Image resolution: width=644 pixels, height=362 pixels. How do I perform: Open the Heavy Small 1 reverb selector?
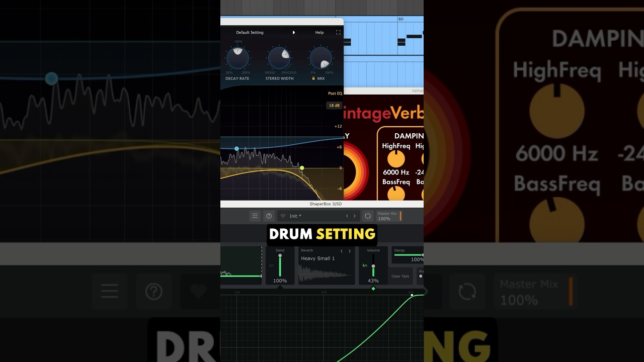coord(317,258)
